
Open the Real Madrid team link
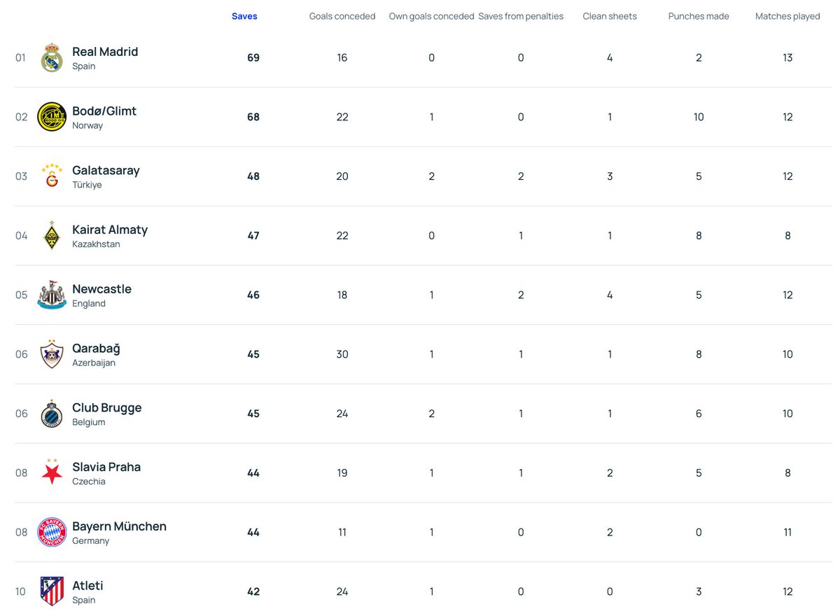105,52
